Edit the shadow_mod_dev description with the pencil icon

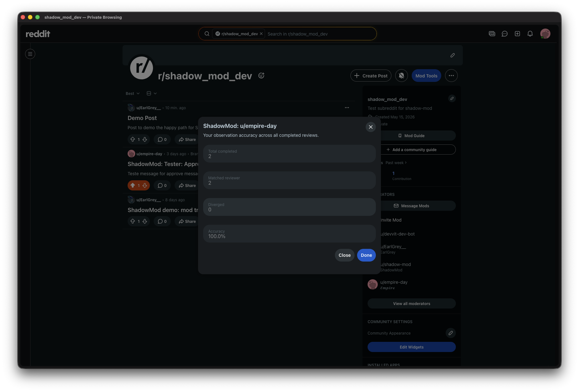(452, 98)
